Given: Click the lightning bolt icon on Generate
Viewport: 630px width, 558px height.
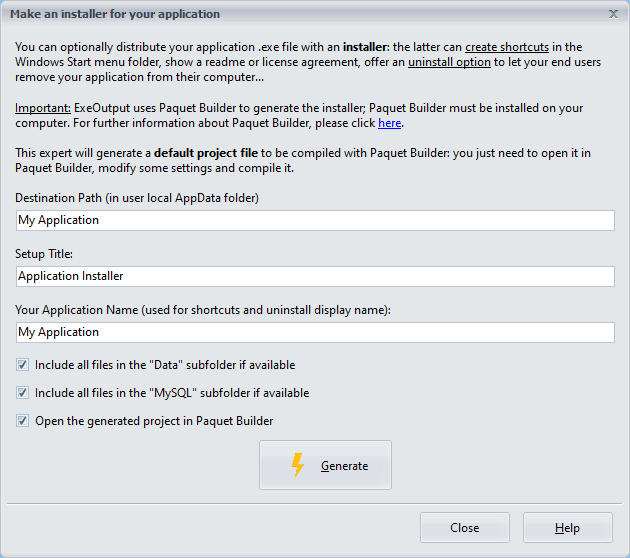Looking at the screenshot, I should pos(297,465).
